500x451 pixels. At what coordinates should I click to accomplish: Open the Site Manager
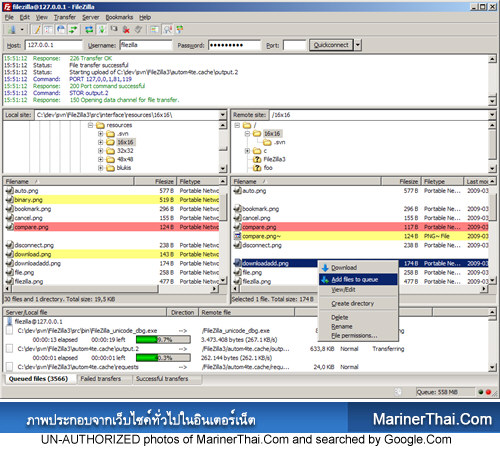coord(12,30)
